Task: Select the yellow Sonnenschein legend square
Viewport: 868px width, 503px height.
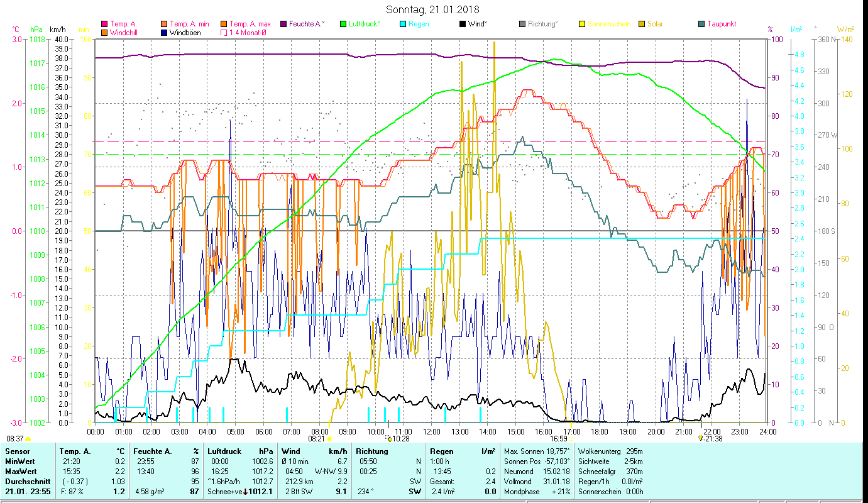Action: pyautogui.click(x=582, y=25)
